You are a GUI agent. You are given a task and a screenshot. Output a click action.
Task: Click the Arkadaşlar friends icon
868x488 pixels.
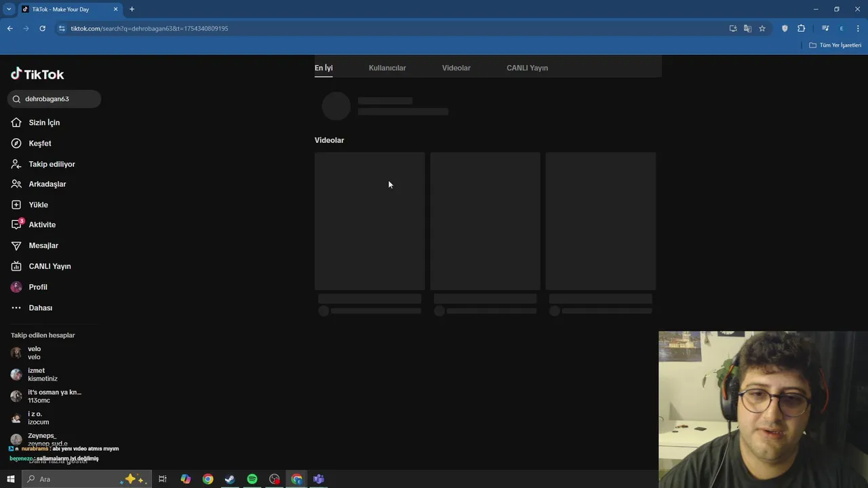pos(16,184)
